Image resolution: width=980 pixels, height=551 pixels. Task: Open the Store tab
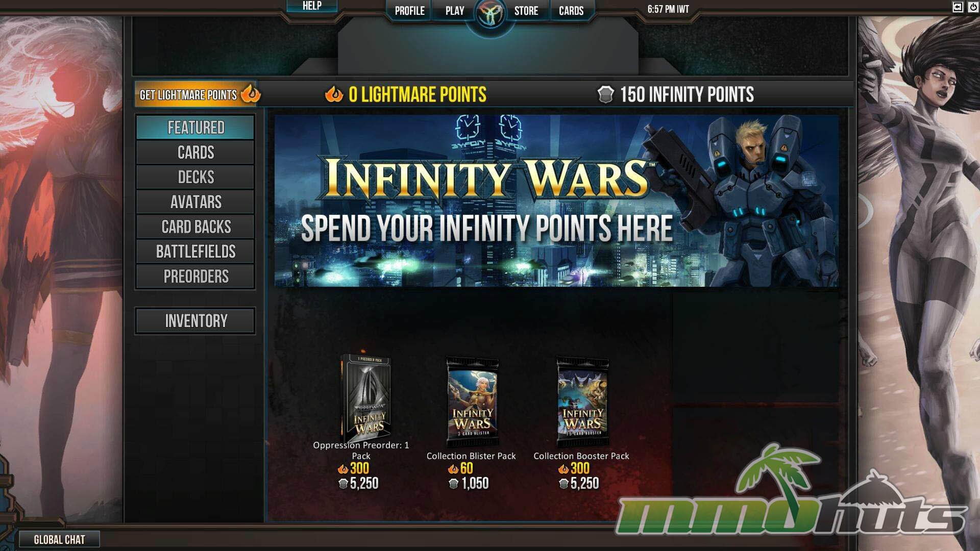point(526,11)
